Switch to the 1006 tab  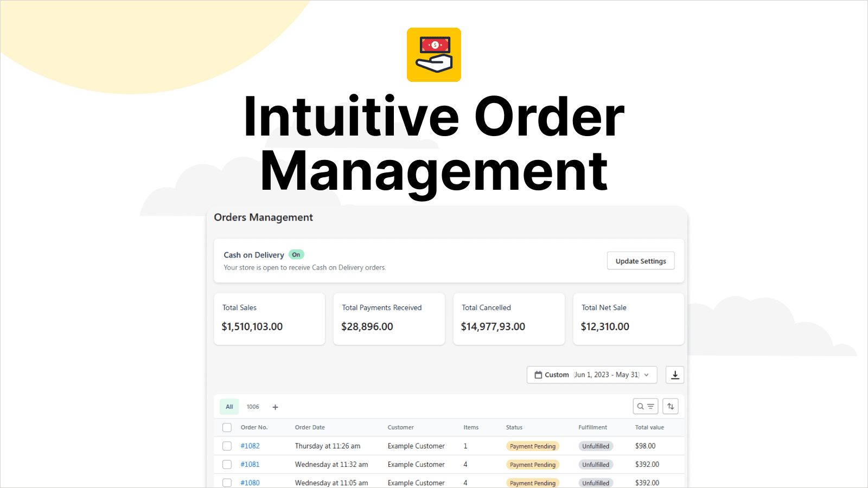pyautogui.click(x=253, y=407)
